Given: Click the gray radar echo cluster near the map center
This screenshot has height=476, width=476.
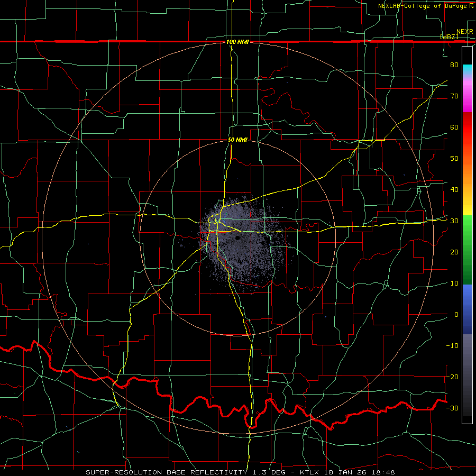Looking at the screenshot, I should point(243,243).
